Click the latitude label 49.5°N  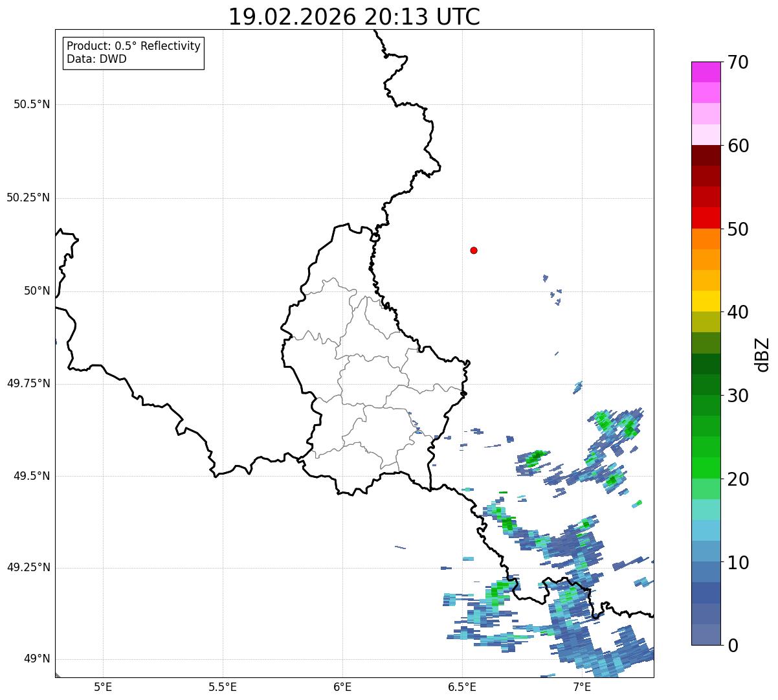coord(32,476)
